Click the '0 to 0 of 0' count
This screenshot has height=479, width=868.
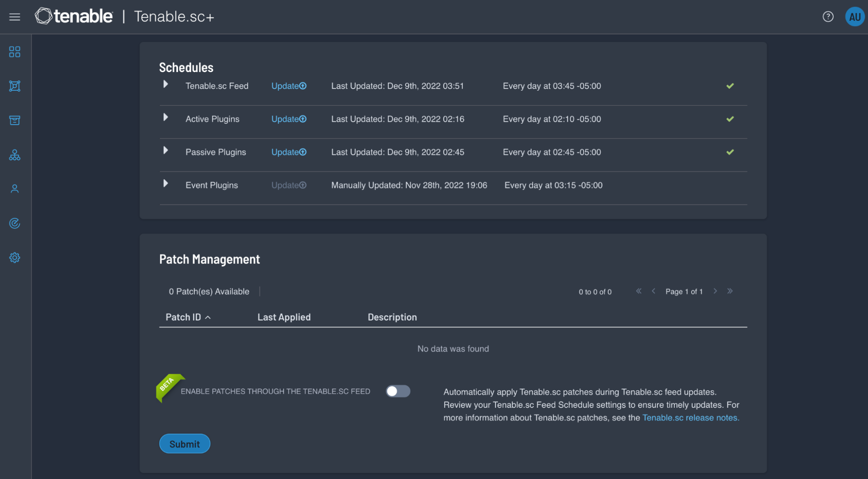pos(595,292)
